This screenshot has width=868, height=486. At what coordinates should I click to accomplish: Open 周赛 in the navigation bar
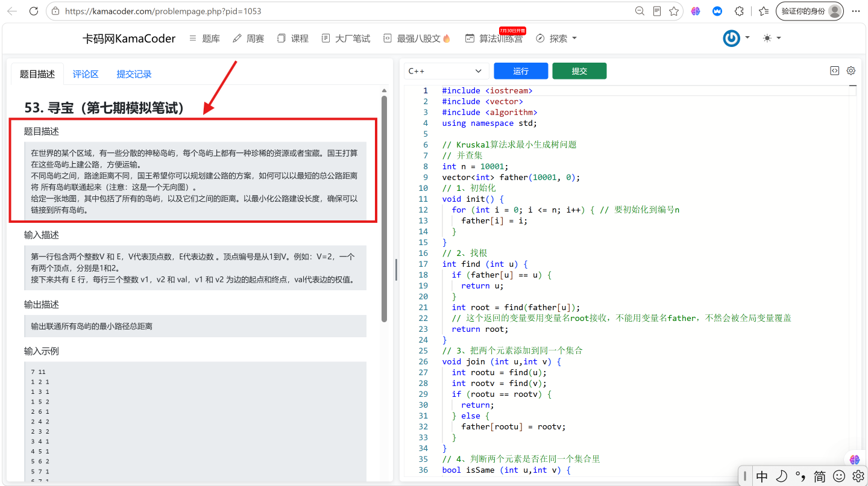click(248, 39)
